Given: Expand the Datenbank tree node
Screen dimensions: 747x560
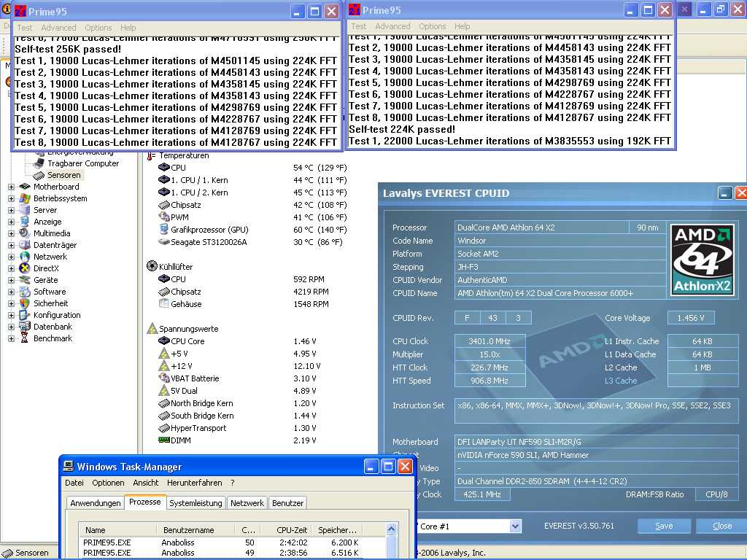Looking at the screenshot, I should coord(11,327).
